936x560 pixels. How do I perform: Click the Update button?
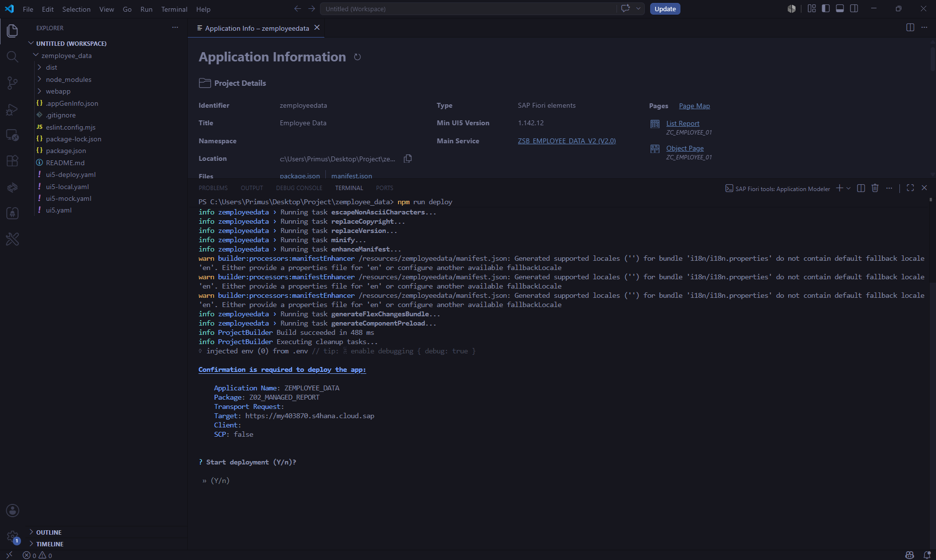(665, 9)
